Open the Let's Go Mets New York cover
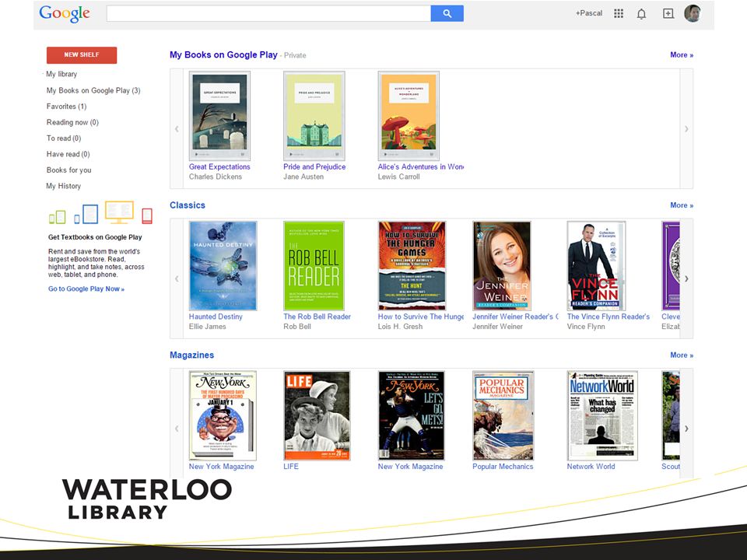Screen dimensions: 747x560 tap(411, 415)
